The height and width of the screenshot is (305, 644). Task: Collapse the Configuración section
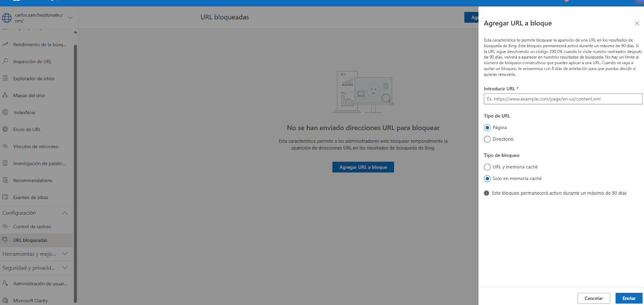coord(64,213)
